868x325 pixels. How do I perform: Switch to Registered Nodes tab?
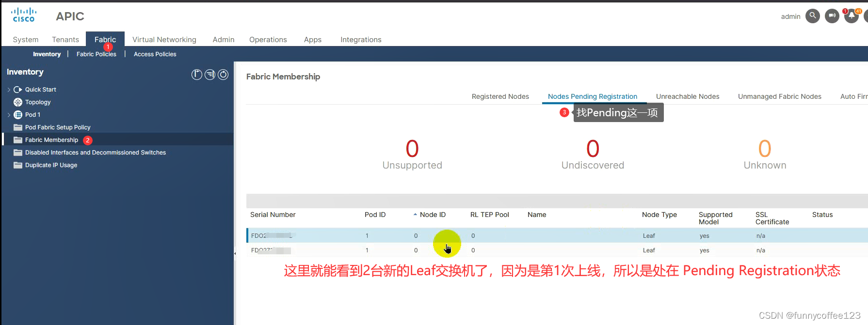point(500,96)
